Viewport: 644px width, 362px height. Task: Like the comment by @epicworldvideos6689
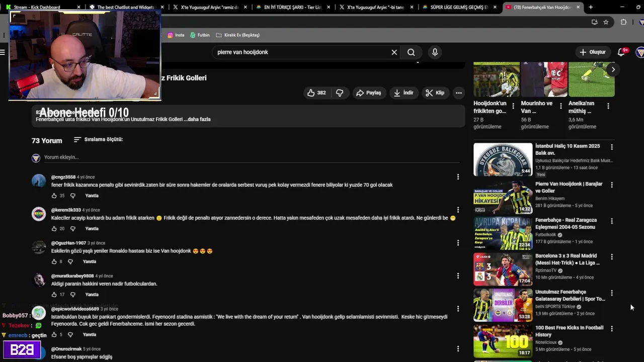(54, 334)
